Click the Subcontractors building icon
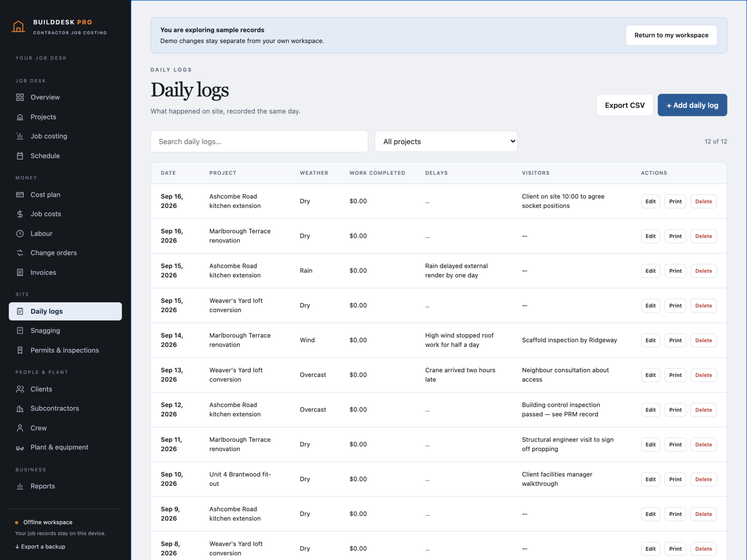The width and height of the screenshot is (747, 560). point(20,408)
